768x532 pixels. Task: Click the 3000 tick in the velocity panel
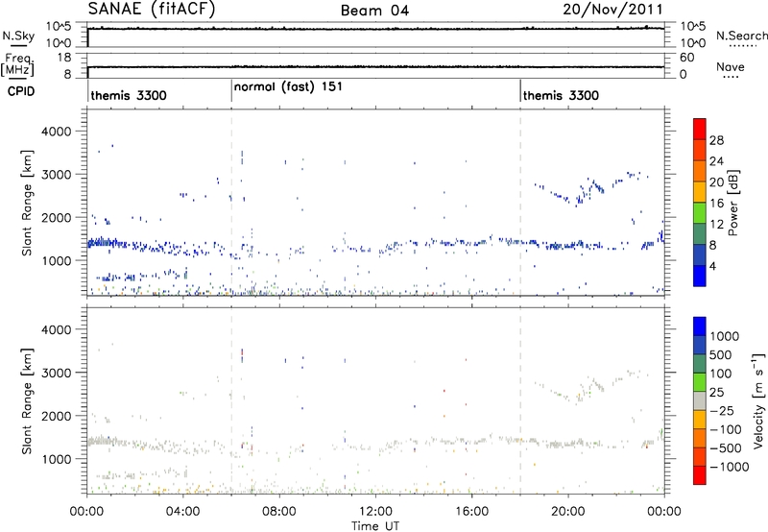point(56,373)
